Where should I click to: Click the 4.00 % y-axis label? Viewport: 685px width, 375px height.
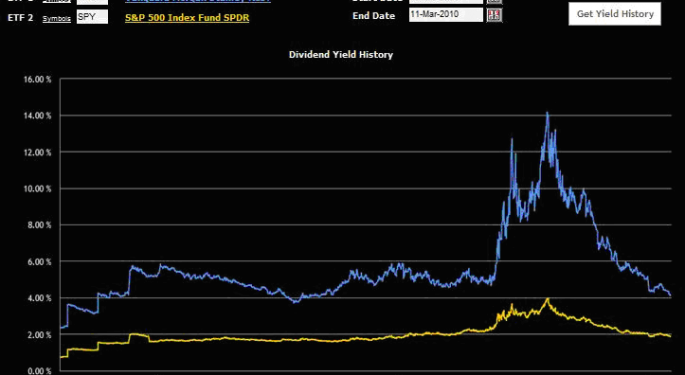[x=39, y=298]
